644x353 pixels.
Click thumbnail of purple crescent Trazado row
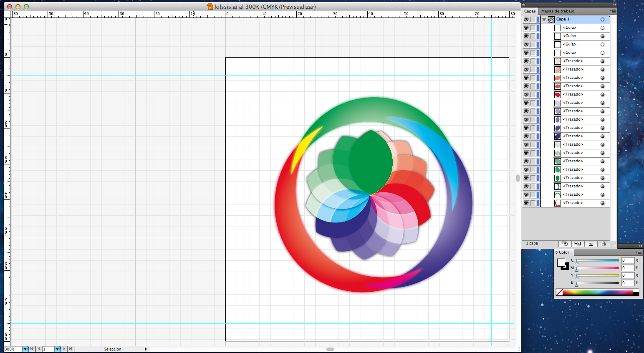(558, 186)
